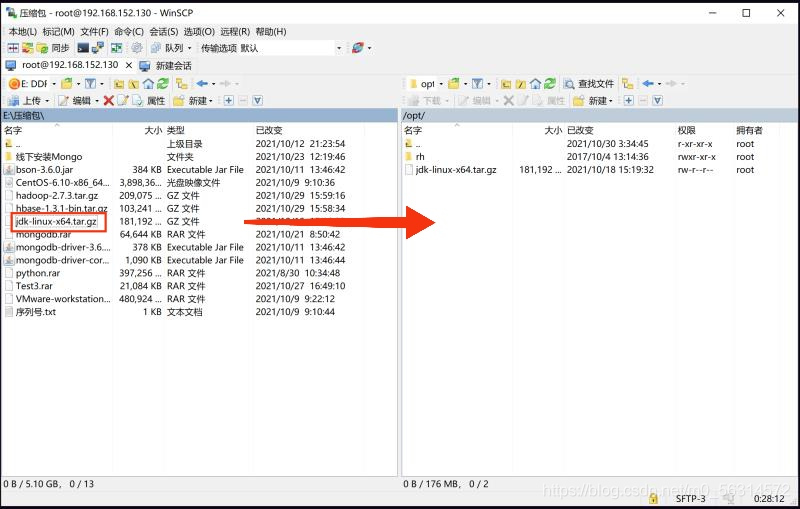Open terminal console icon in main toolbar
Screen dimensions: 800x509
pos(83,48)
